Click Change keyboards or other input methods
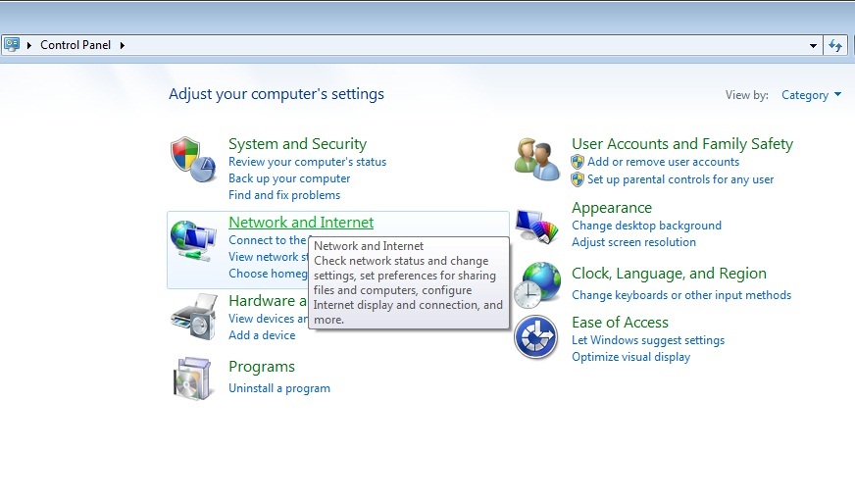The width and height of the screenshot is (855, 504). point(681,295)
